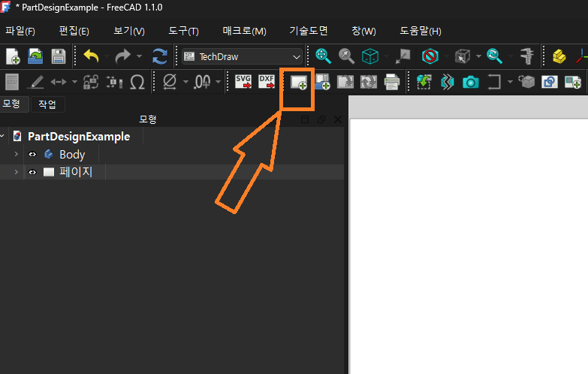Viewport: 588px width, 374px height.
Task: Toggle visibility of 페이지
Action: click(x=32, y=172)
